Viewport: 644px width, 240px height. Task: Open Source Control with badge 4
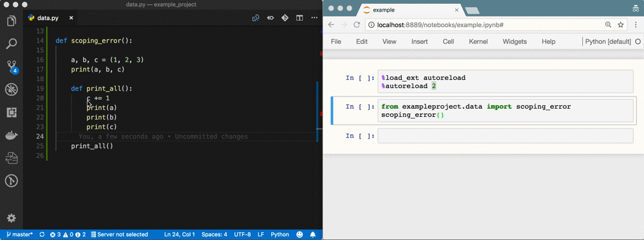pyautogui.click(x=12, y=66)
